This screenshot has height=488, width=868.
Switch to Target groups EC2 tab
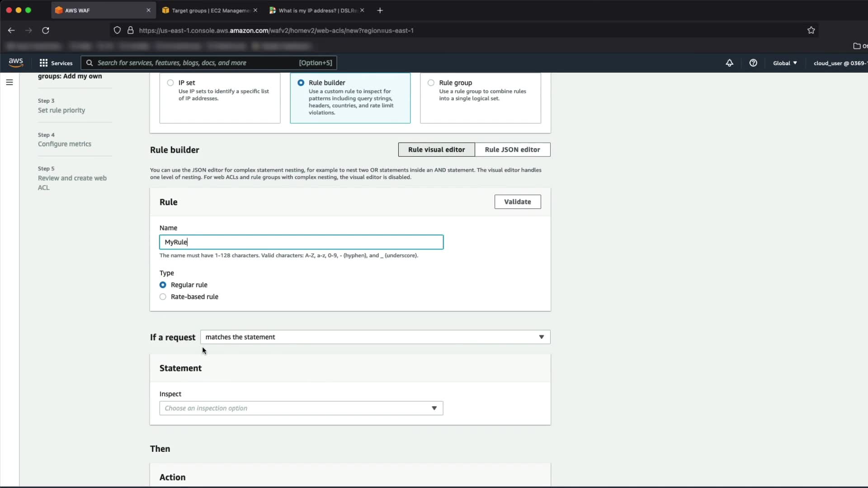coord(209,10)
